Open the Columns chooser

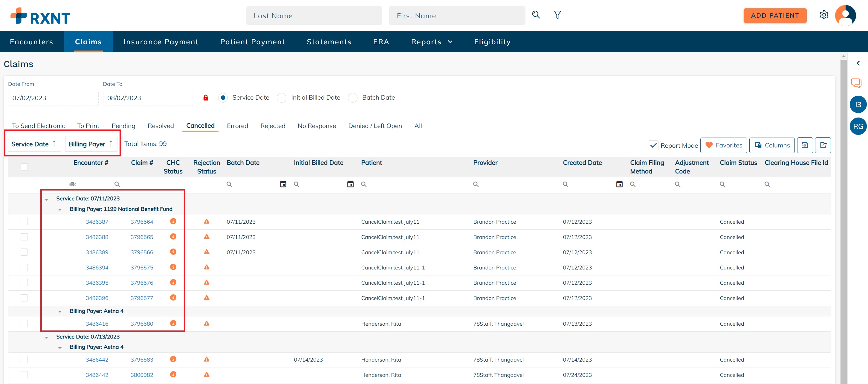(x=772, y=145)
